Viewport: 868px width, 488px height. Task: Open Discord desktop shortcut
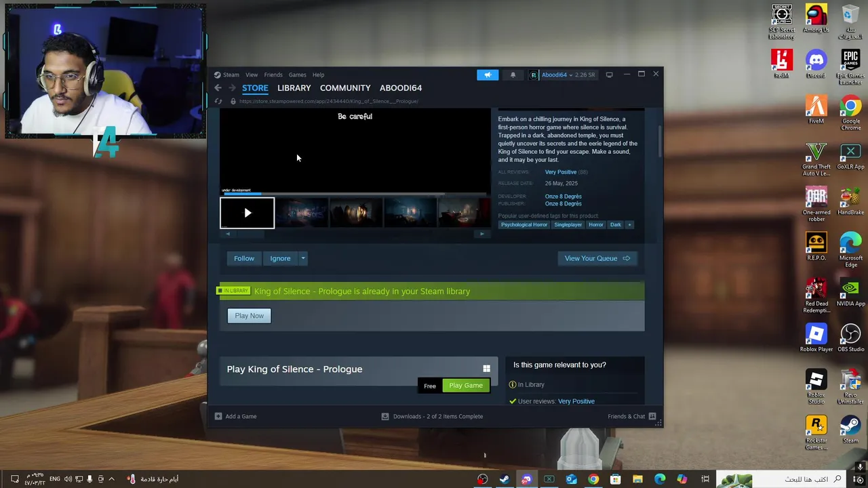816,64
